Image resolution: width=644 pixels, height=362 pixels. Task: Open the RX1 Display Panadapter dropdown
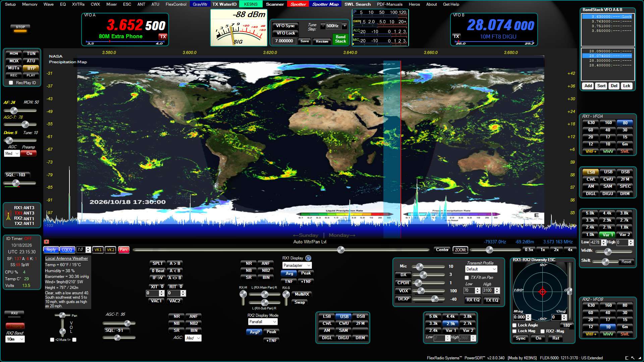point(297,265)
